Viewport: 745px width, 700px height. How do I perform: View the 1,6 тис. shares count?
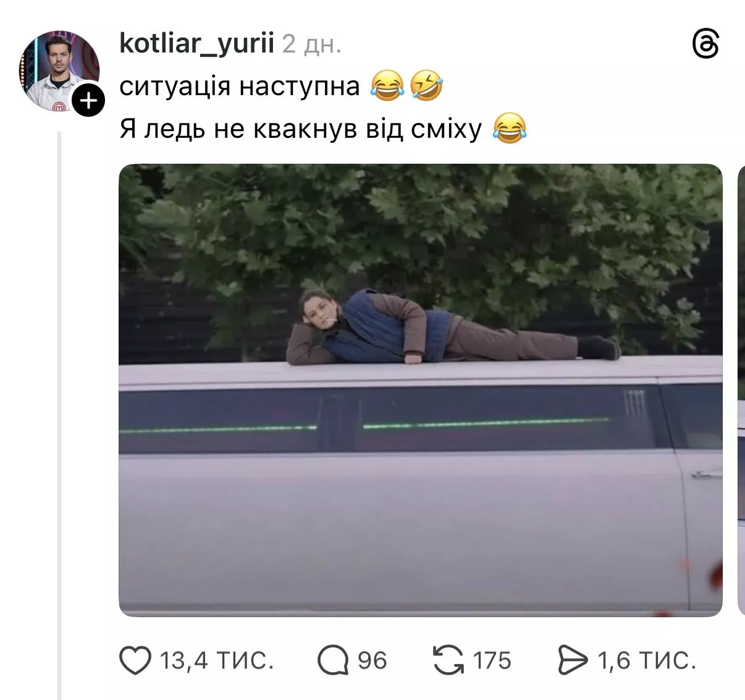647,660
